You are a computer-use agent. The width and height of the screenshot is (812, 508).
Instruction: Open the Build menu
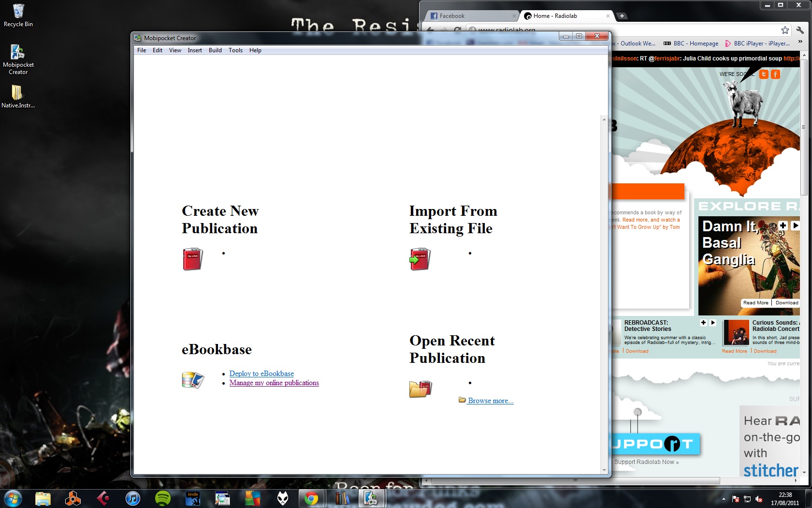[x=215, y=50]
